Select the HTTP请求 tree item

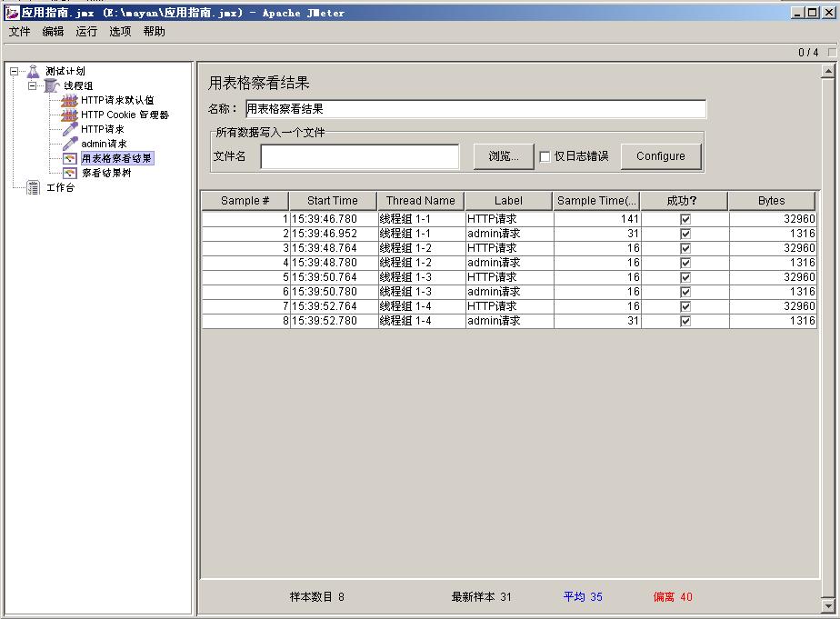pos(103,129)
